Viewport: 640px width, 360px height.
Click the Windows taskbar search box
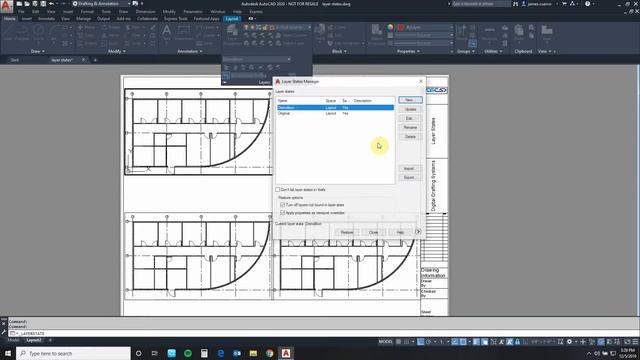coord(73,353)
